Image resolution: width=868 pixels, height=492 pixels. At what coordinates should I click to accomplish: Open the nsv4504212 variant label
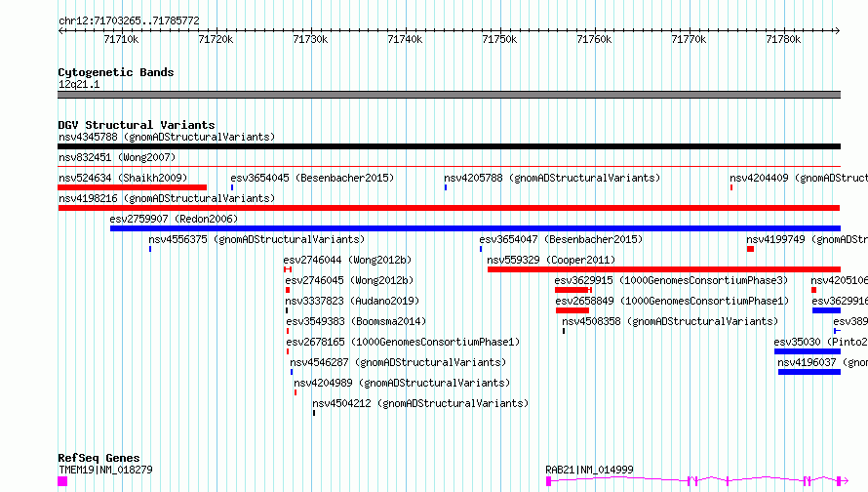(x=420, y=403)
